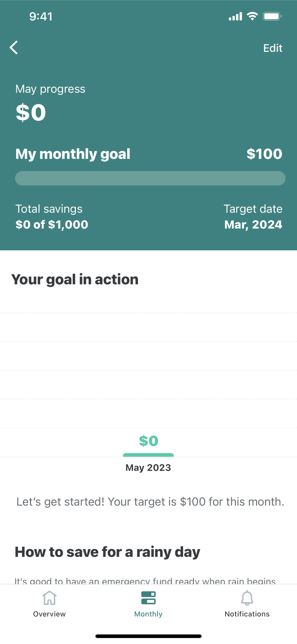Tap the Your goal in action heading
The image size is (297, 644).
pos(75,279)
